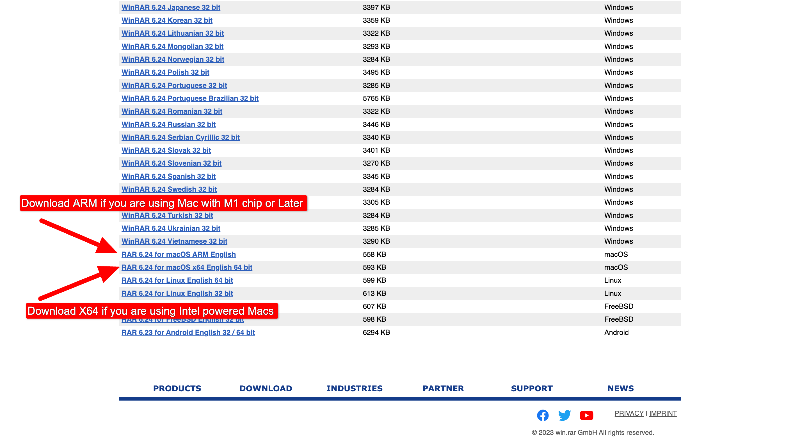Click the Windows platform cell in Russian row

pyautogui.click(x=618, y=125)
